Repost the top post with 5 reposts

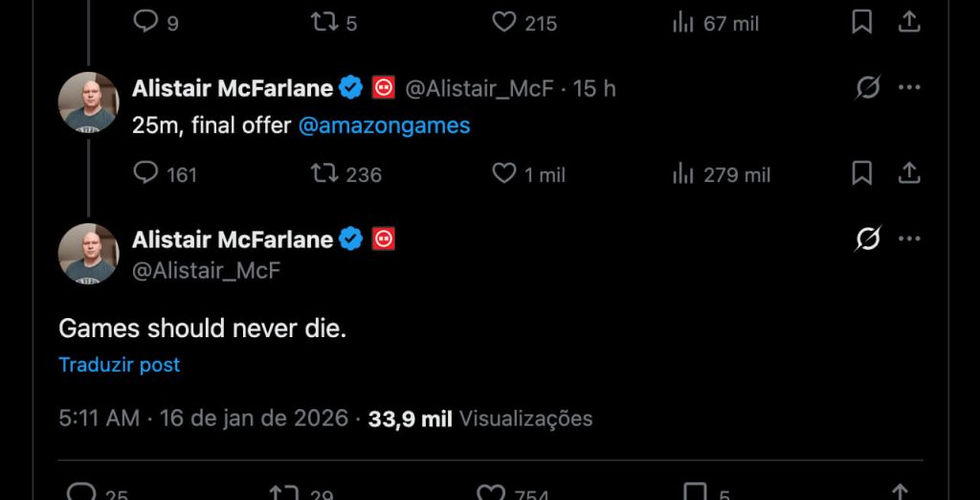[x=323, y=22]
